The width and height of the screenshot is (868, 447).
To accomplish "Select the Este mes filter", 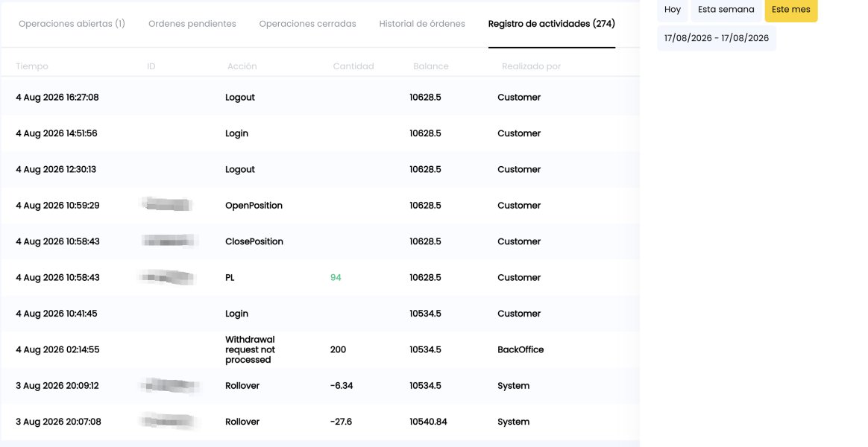I will tap(791, 10).
